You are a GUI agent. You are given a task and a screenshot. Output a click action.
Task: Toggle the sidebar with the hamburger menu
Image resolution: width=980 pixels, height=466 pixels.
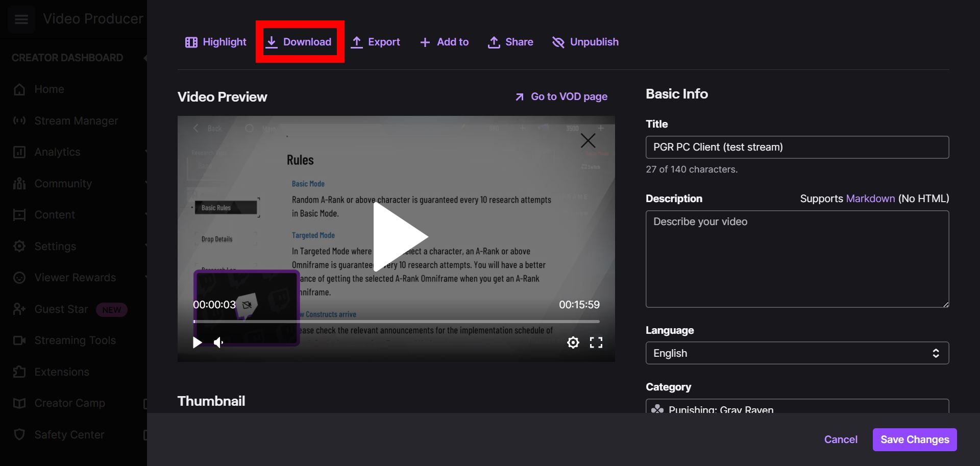pyautogui.click(x=21, y=19)
